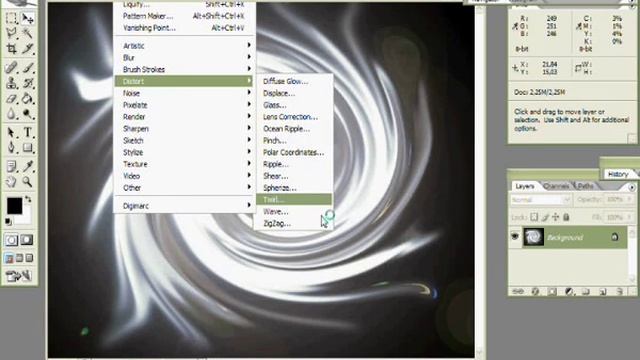Enable Full Screen Mode button
The image size is (640, 360).
29,258
